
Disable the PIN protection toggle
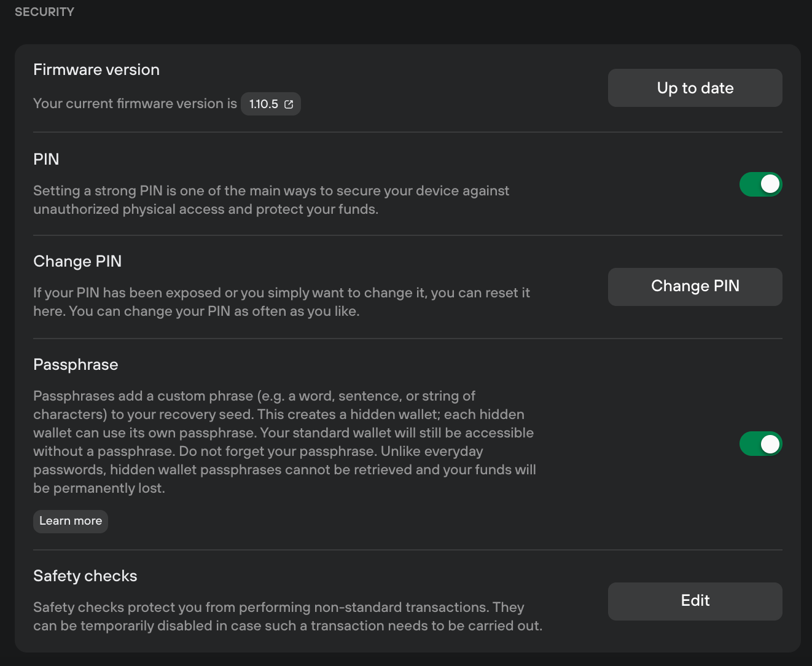(x=760, y=184)
